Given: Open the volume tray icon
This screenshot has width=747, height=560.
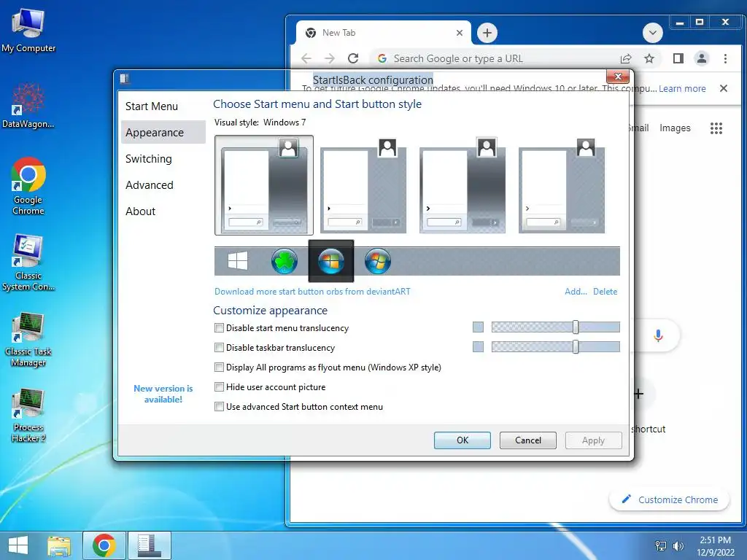Looking at the screenshot, I should tap(678, 546).
